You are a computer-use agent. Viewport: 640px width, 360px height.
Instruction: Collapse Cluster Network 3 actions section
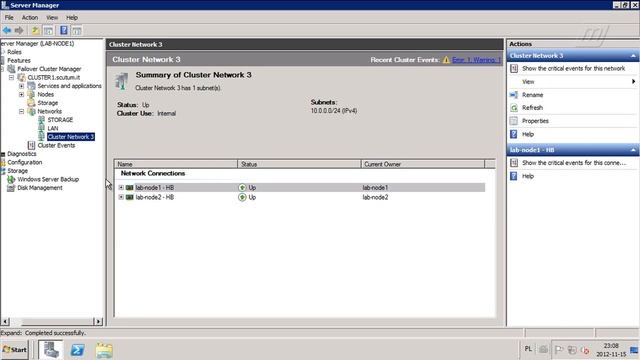633,56
